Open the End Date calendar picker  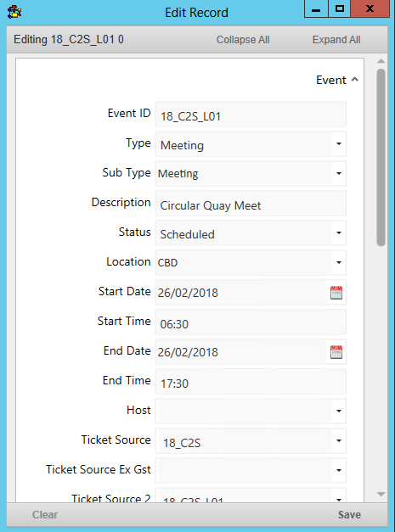[x=336, y=352]
